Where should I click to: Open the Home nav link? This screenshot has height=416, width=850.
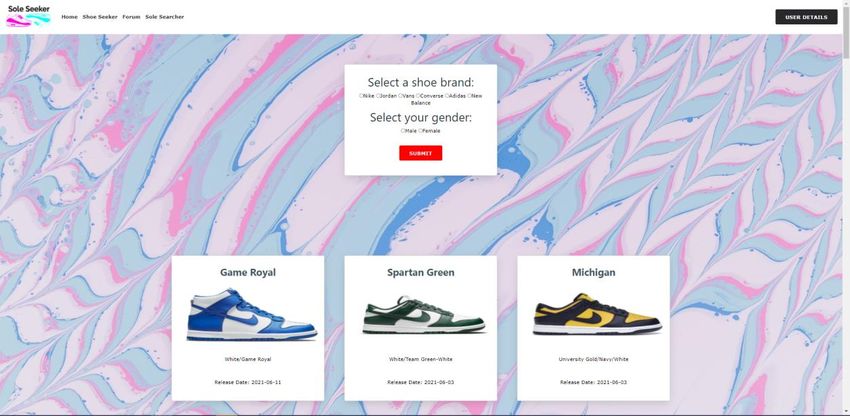[x=69, y=17]
